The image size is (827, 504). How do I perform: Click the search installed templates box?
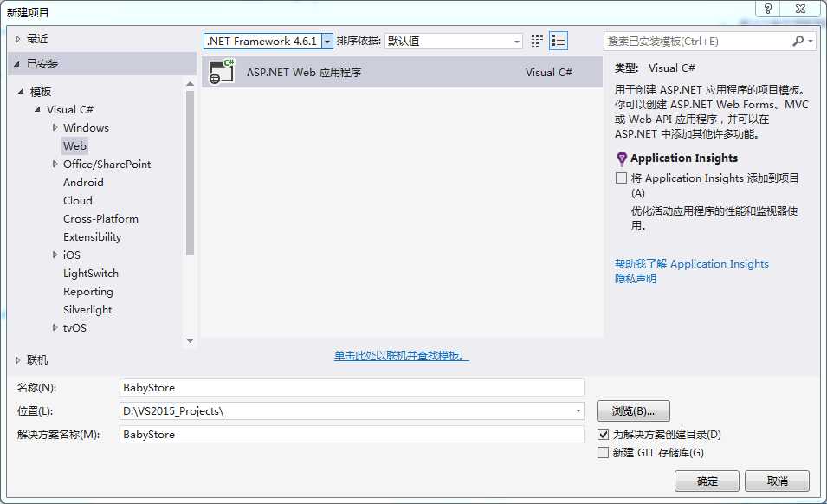[698, 41]
